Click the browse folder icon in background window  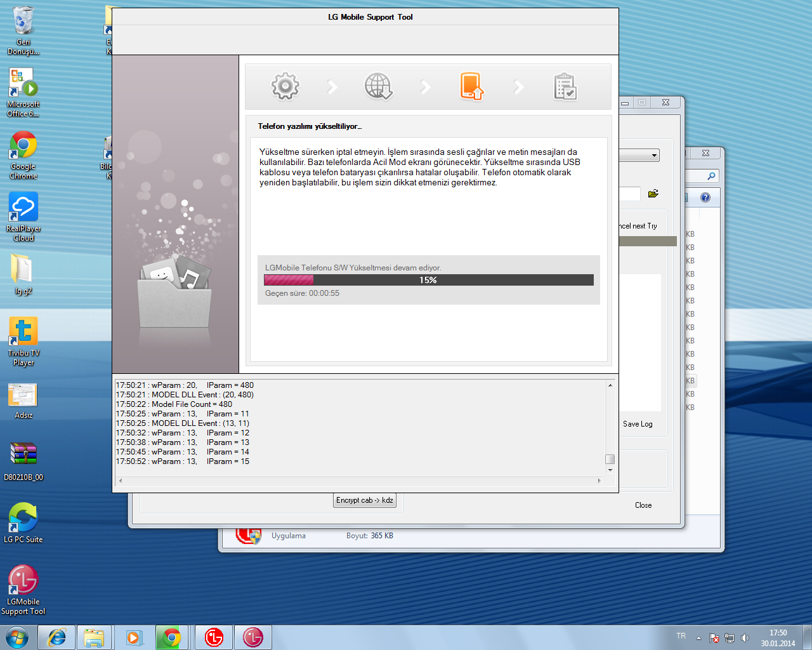(x=653, y=194)
